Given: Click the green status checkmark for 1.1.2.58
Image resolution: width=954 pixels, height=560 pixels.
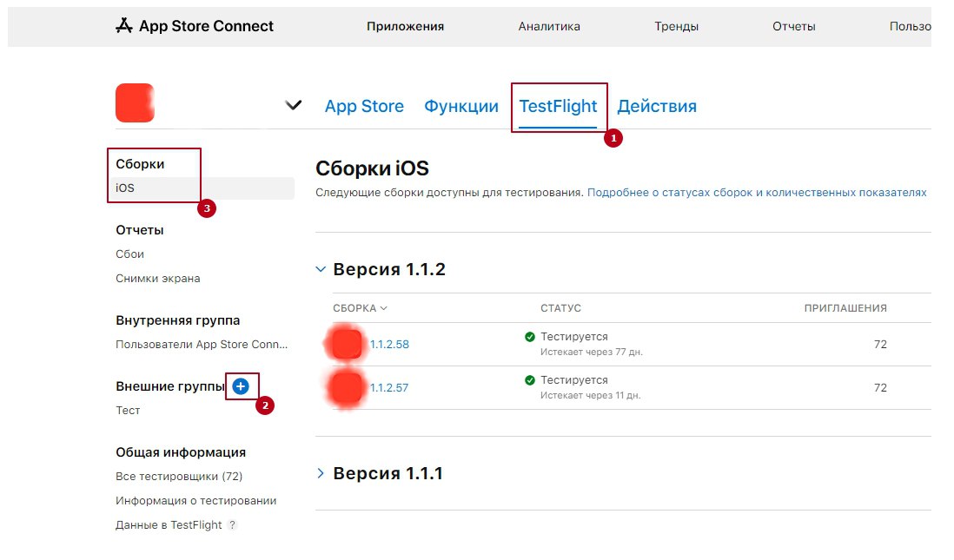Looking at the screenshot, I should [530, 337].
